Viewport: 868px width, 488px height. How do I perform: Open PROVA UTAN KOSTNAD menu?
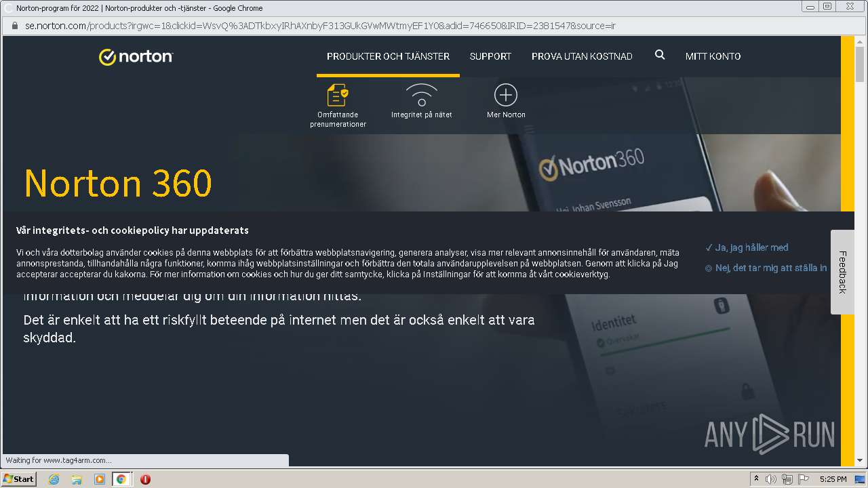pos(582,56)
